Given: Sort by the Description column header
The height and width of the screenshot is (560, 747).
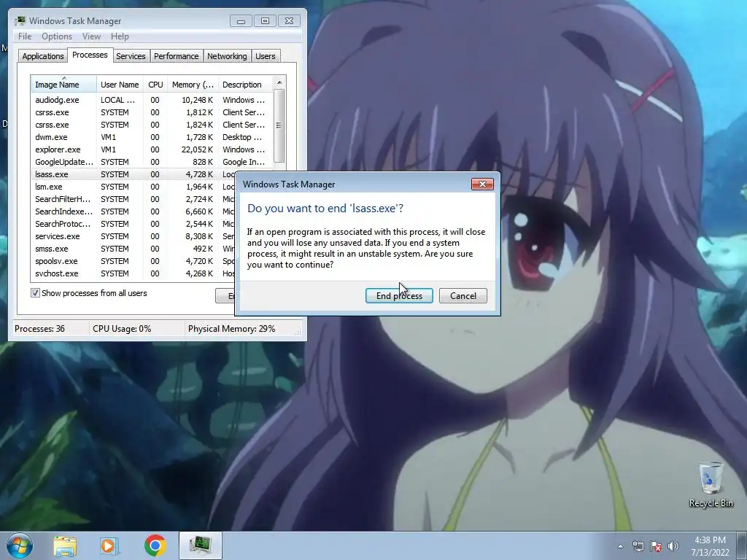Looking at the screenshot, I should pyautogui.click(x=245, y=85).
